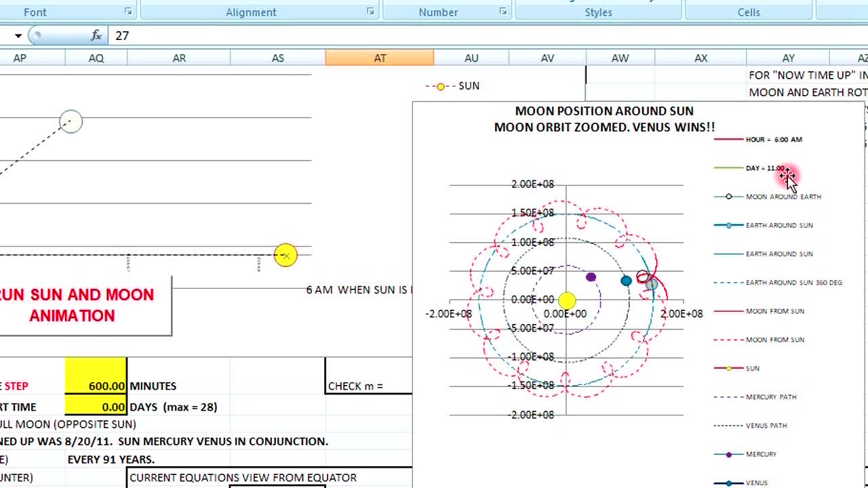Click the -1.00E+08 axis label
The width and height of the screenshot is (868, 488).
531,357
